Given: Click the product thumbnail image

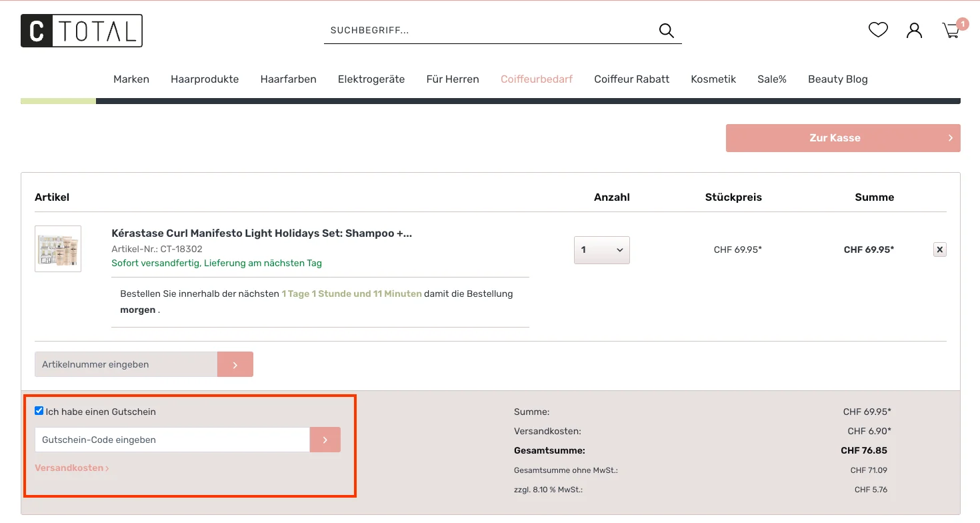Looking at the screenshot, I should pos(58,248).
